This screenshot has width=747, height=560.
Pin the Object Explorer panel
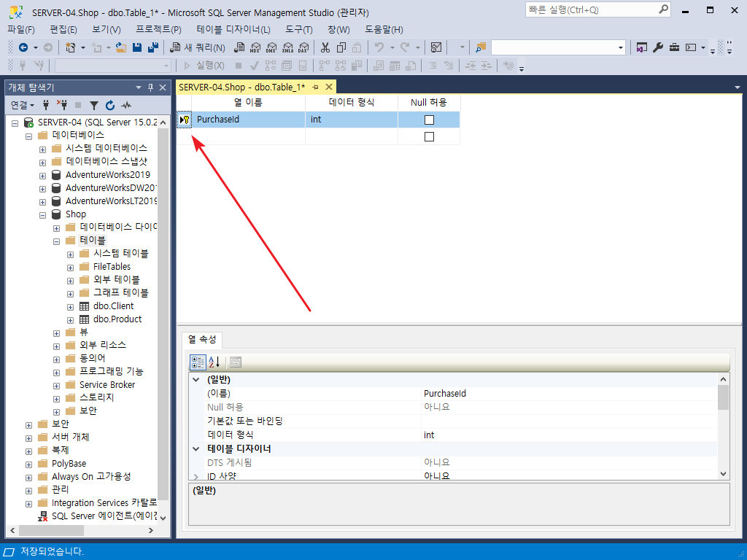150,87
